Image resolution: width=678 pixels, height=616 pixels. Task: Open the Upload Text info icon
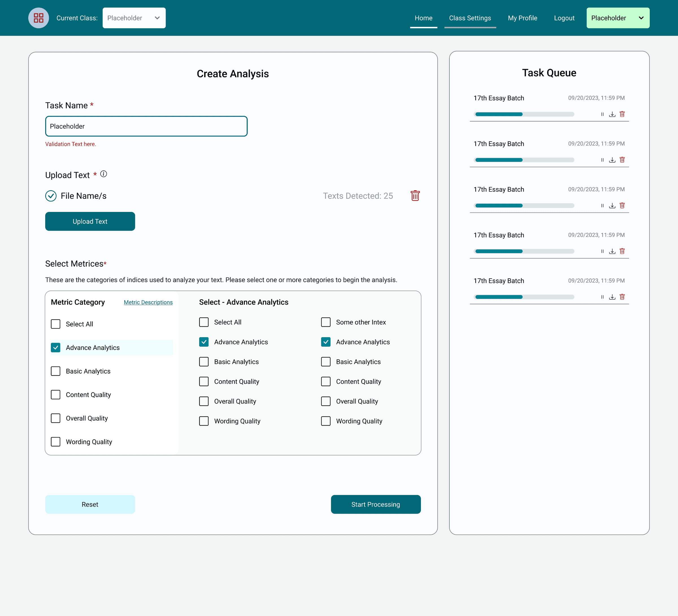[104, 174]
